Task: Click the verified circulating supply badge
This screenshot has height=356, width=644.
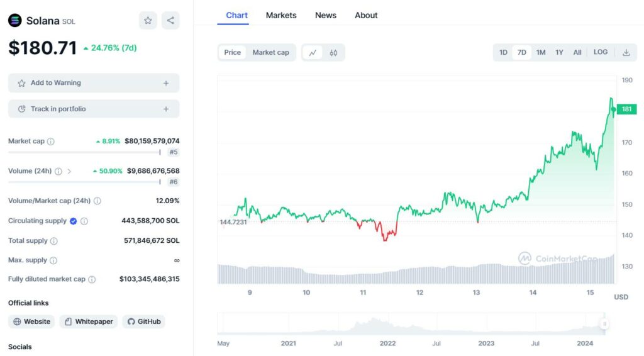Action: 73,221
